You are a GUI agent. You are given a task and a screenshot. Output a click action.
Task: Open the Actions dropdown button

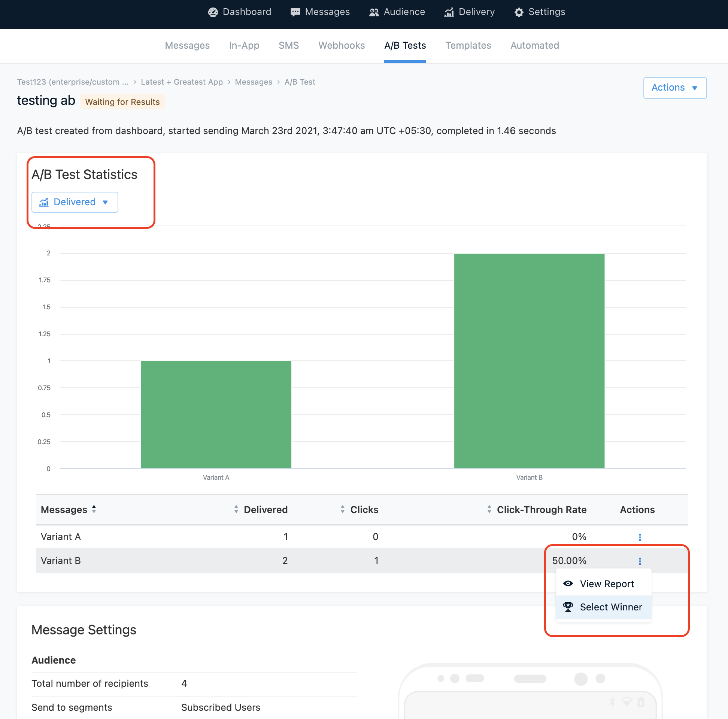click(x=674, y=88)
